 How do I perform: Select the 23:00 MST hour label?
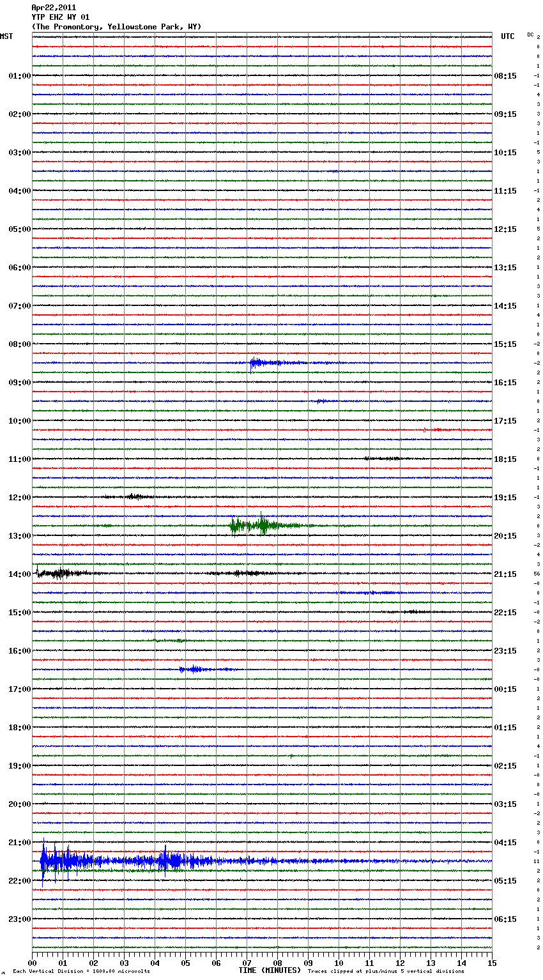20,919
